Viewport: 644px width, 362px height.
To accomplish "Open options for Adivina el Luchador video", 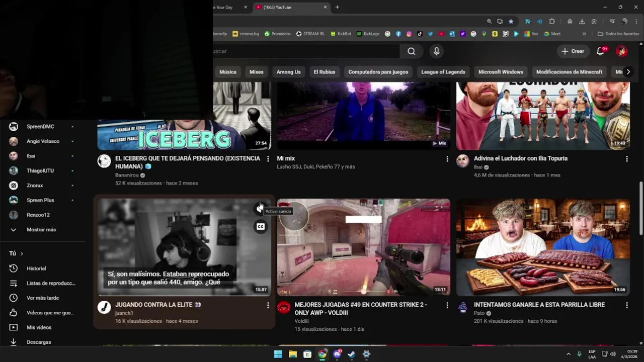I will [626, 159].
